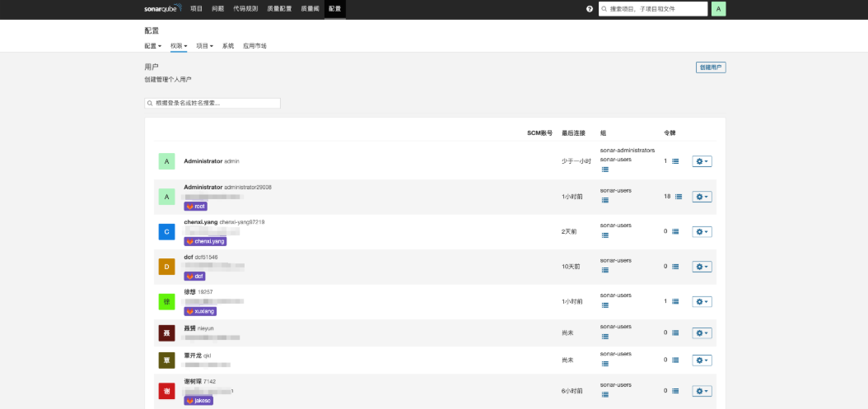Click the green A avatar of admin row
This screenshot has height=409, width=868.
coord(166,161)
